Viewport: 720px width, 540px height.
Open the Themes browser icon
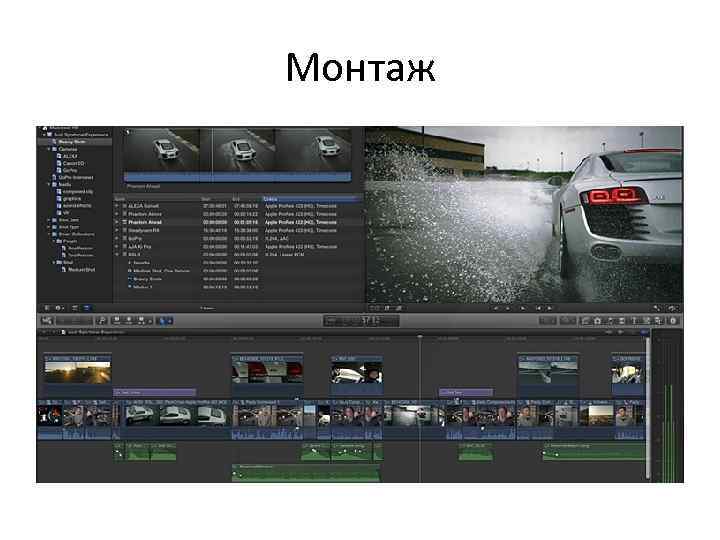tap(658, 321)
